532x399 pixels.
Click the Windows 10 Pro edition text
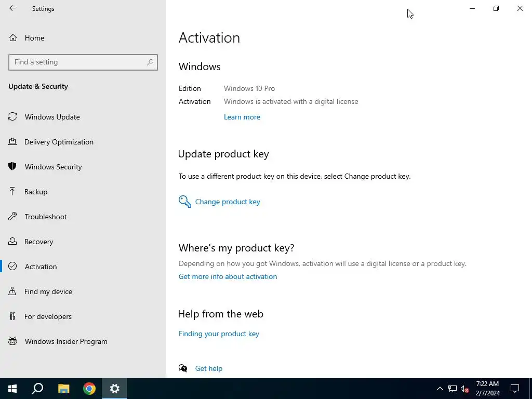tap(249, 88)
